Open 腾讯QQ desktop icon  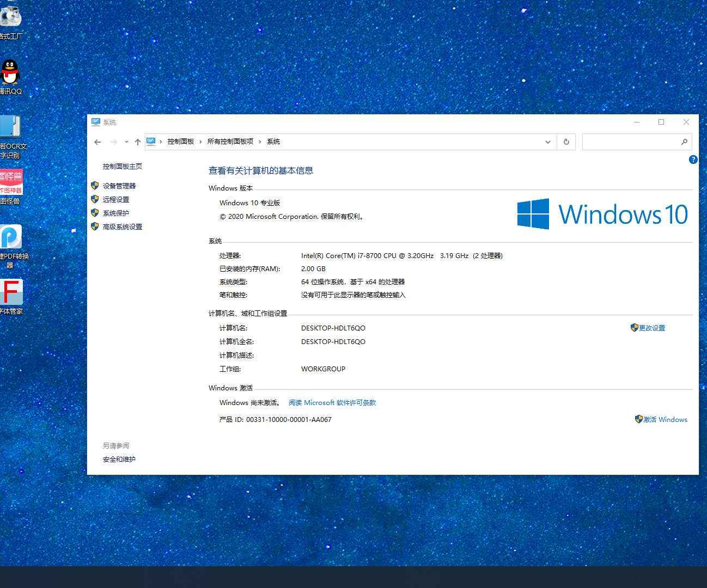pos(10,77)
